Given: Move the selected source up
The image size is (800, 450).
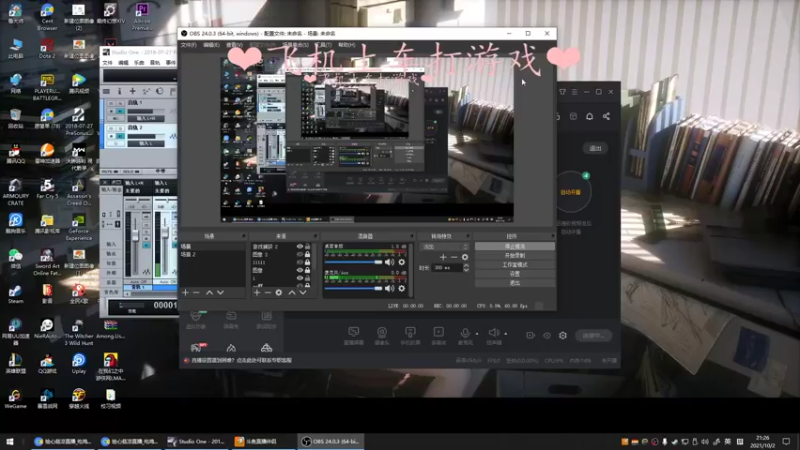Looking at the screenshot, I should coord(292,292).
